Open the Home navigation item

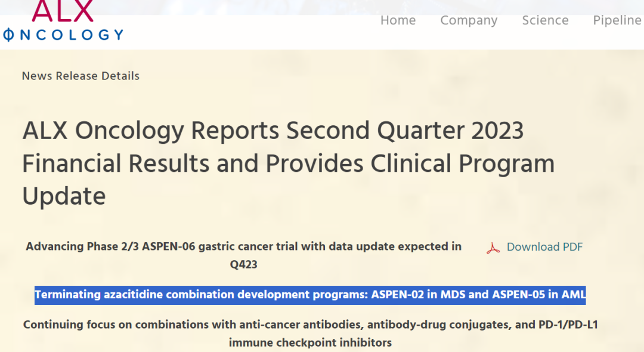pyautogui.click(x=398, y=20)
